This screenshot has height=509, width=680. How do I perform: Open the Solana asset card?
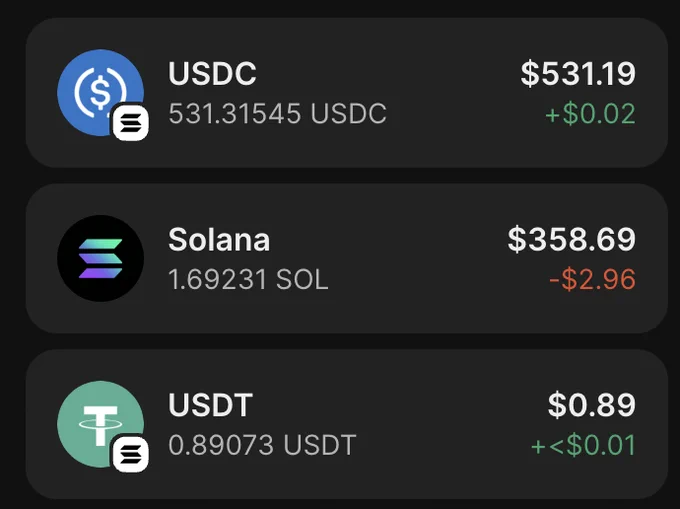pos(347,258)
